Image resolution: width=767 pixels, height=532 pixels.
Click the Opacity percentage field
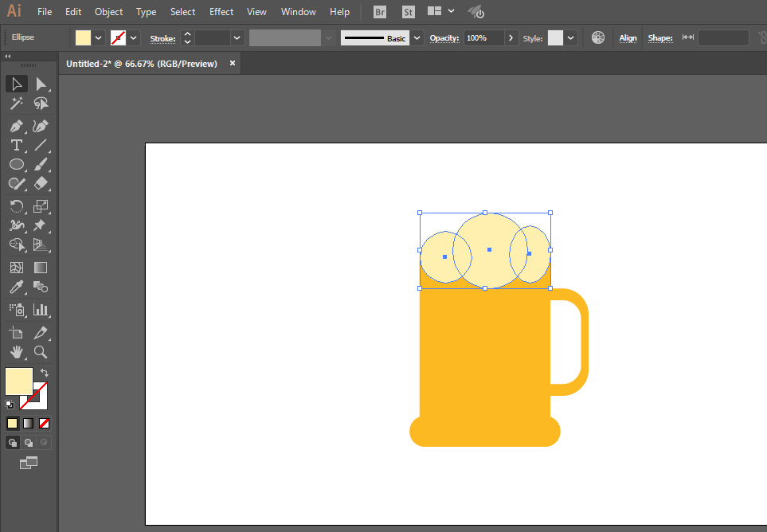pyautogui.click(x=483, y=37)
